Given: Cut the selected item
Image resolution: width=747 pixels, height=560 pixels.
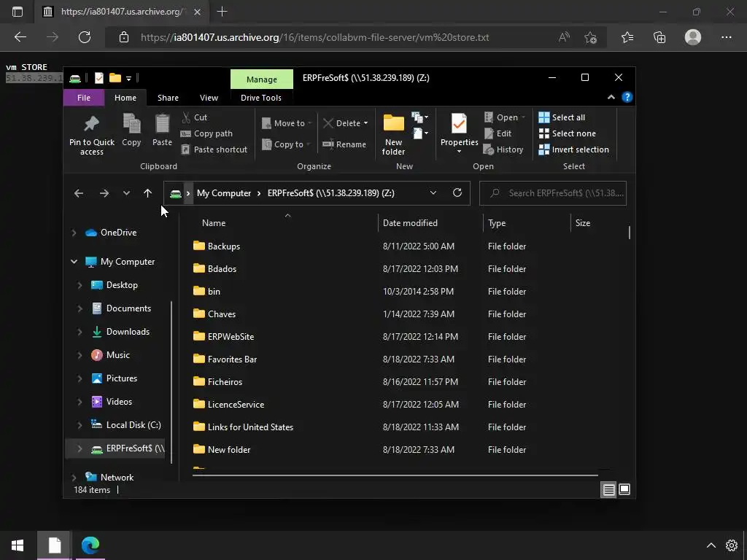Looking at the screenshot, I should tap(194, 117).
